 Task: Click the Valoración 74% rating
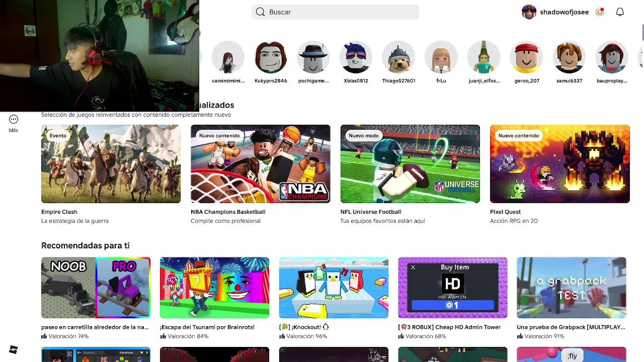pos(65,336)
